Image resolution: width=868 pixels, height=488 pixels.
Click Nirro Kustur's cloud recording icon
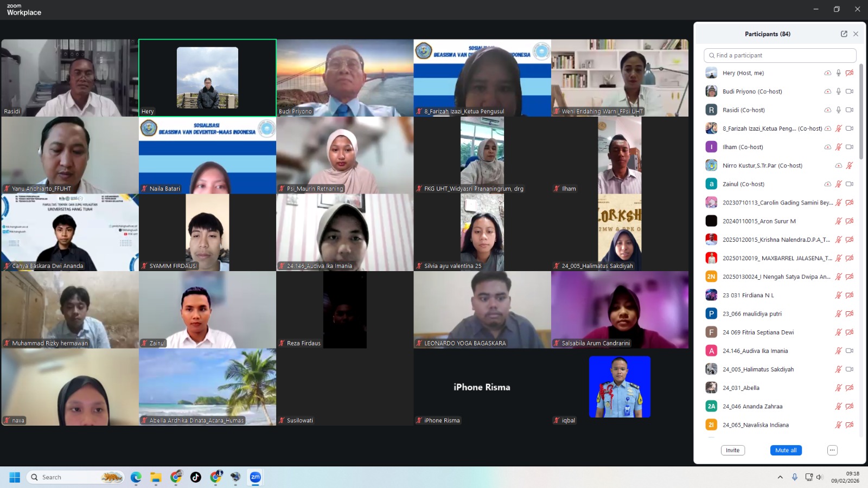(838, 166)
